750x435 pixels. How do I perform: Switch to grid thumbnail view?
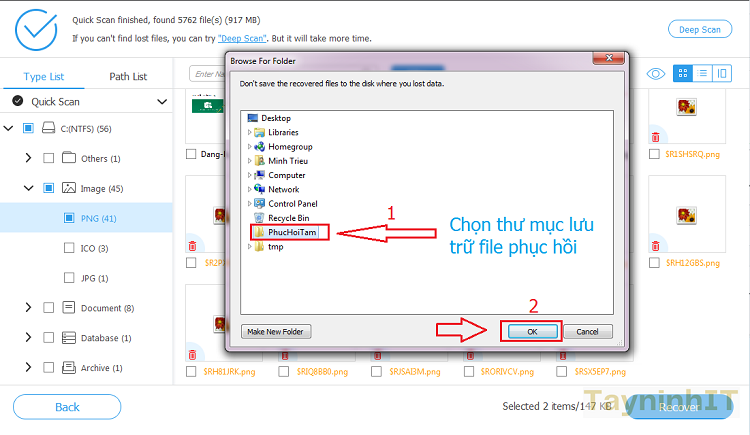(683, 73)
